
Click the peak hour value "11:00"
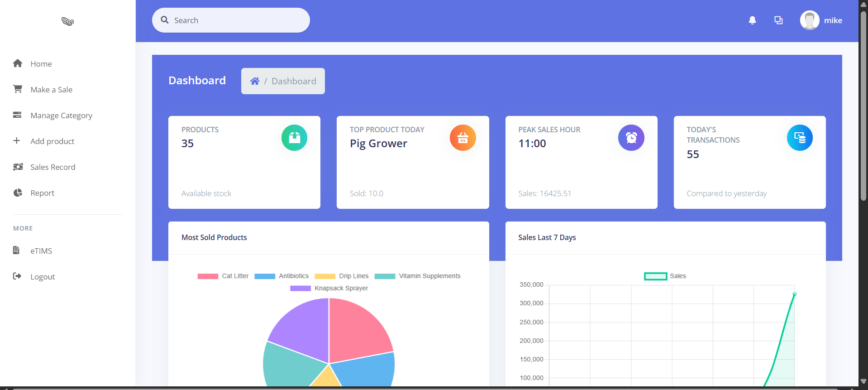(x=532, y=144)
